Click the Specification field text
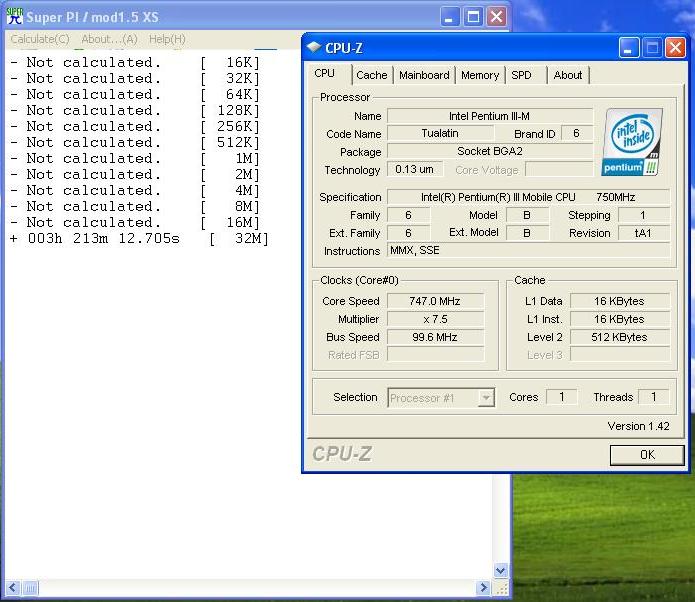The width and height of the screenshot is (695, 602). coord(528,197)
